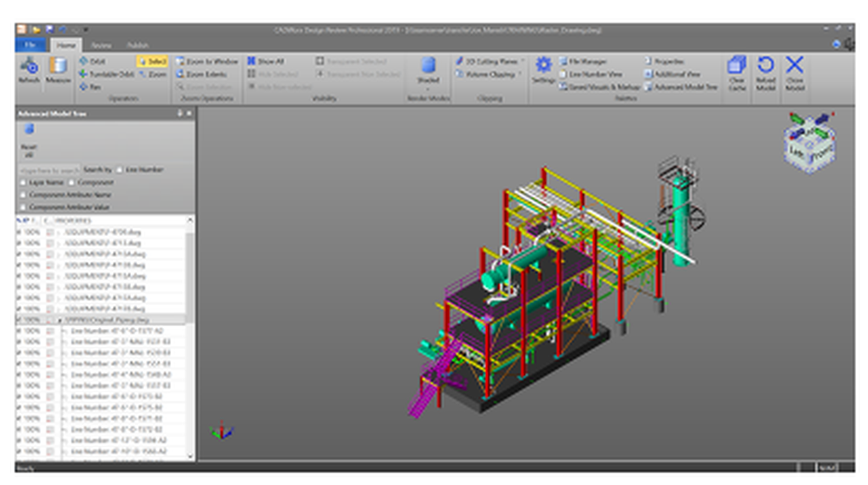
Task: Open the dropdown arrow under Shaded
Action: [x=428, y=89]
